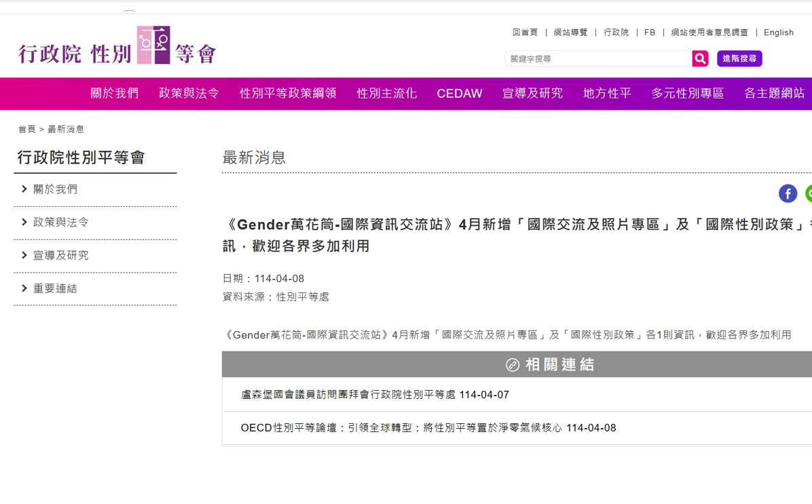Open the Luxembourg delegation visit link

pyautogui.click(x=375, y=395)
